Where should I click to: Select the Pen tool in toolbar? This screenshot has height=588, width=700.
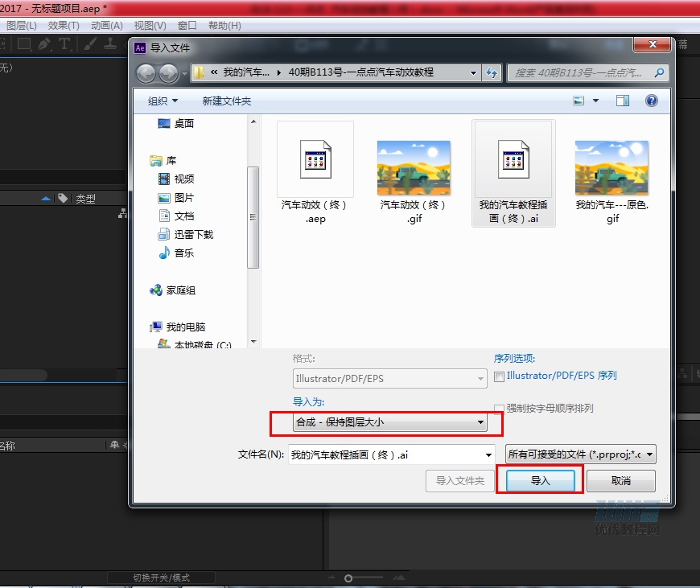[44, 44]
